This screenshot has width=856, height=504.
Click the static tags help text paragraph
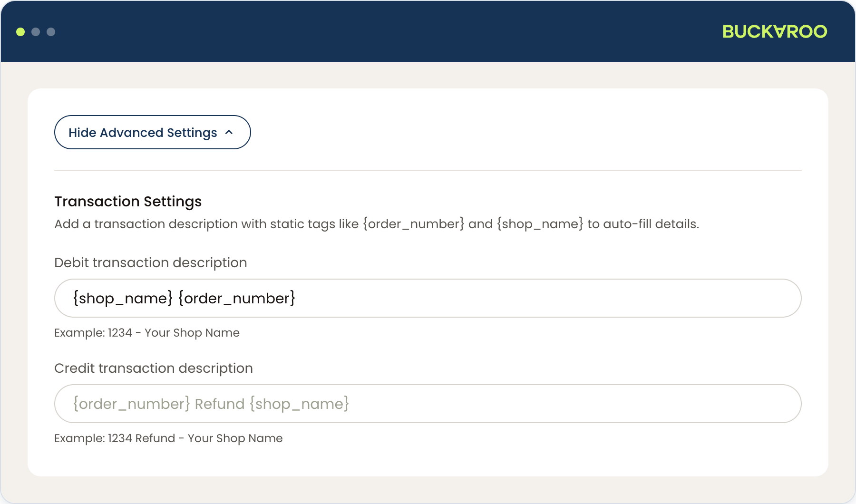[377, 224]
